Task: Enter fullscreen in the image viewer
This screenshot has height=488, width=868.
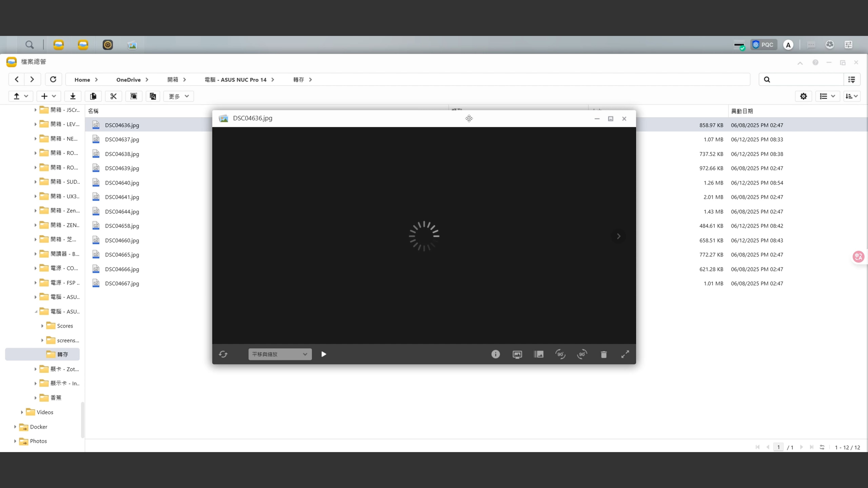Action: tap(625, 354)
